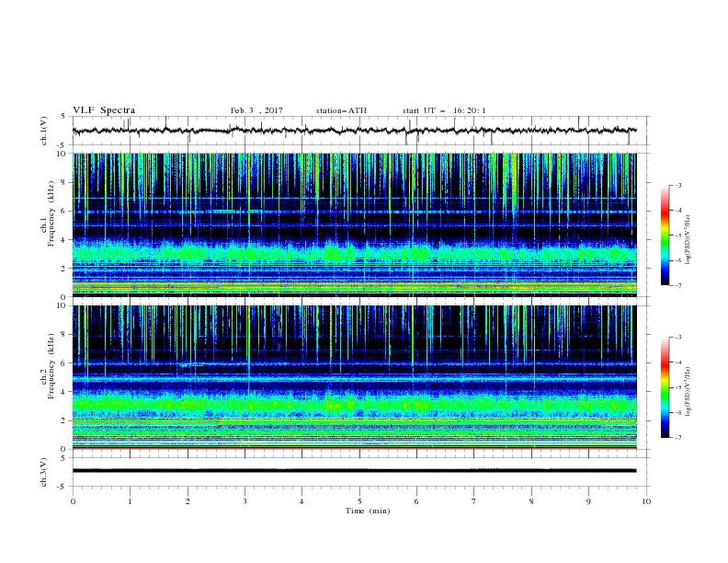Image resolution: width=728 pixels, height=563 pixels.
Task: Click the "ch.3(V)" axis label
Action: pos(44,472)
